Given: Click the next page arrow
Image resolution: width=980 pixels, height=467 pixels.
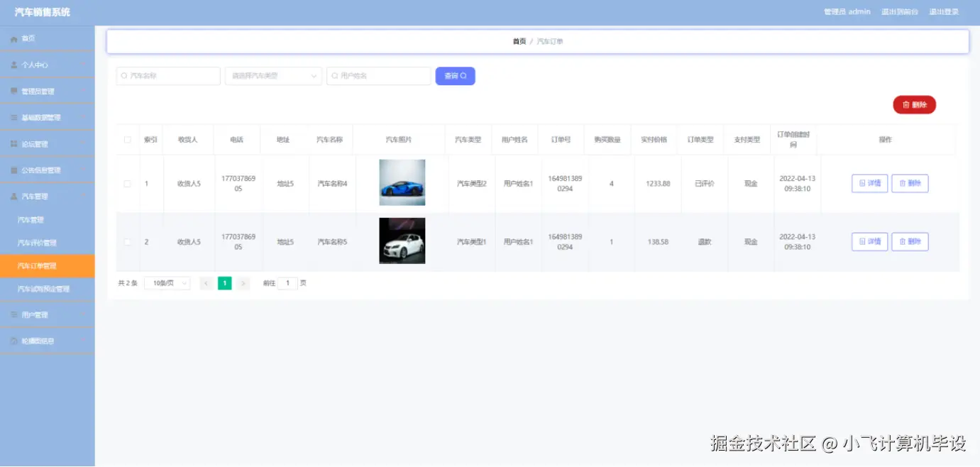Looking at the screenshot, I should tap(243, 283).
